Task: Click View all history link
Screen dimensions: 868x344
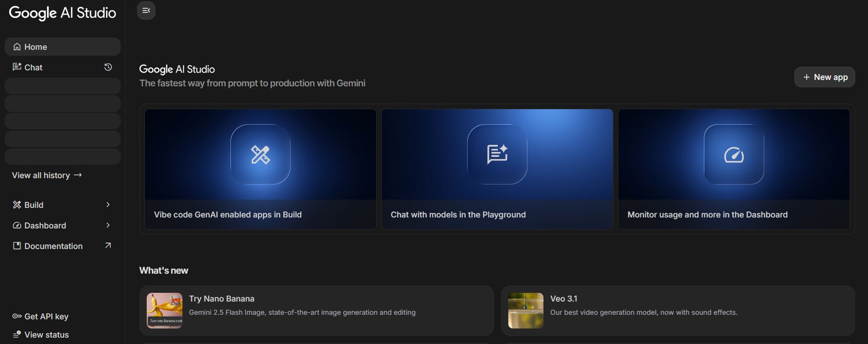Action: pos(47,175)
